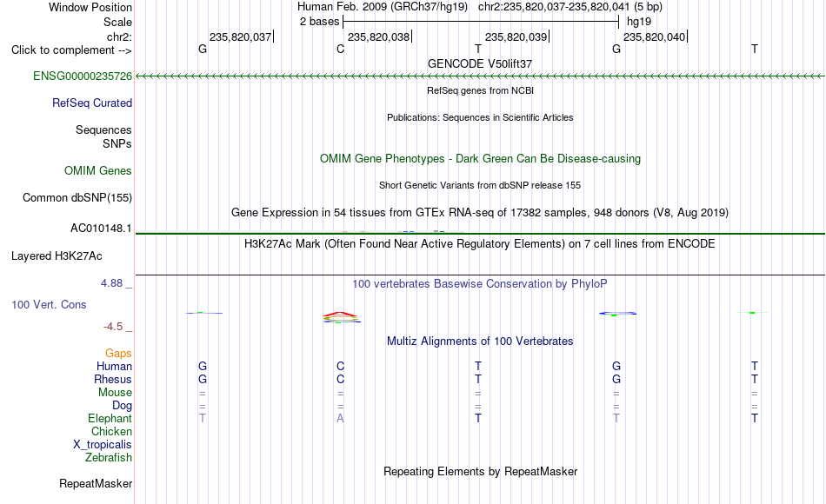Click the H3K27Ac Mark track title

tap(480, 244)
